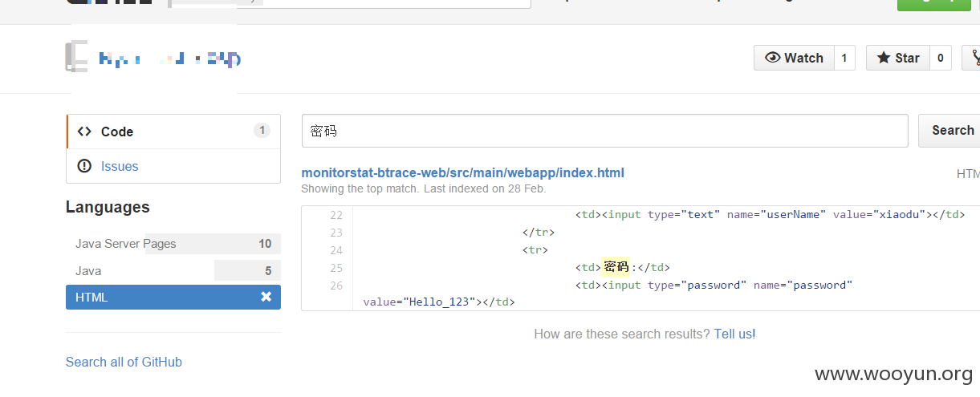This screenshot has width=980, height=397.
Task: Click Search all of GitHub
Action: (x=124, y=362)
